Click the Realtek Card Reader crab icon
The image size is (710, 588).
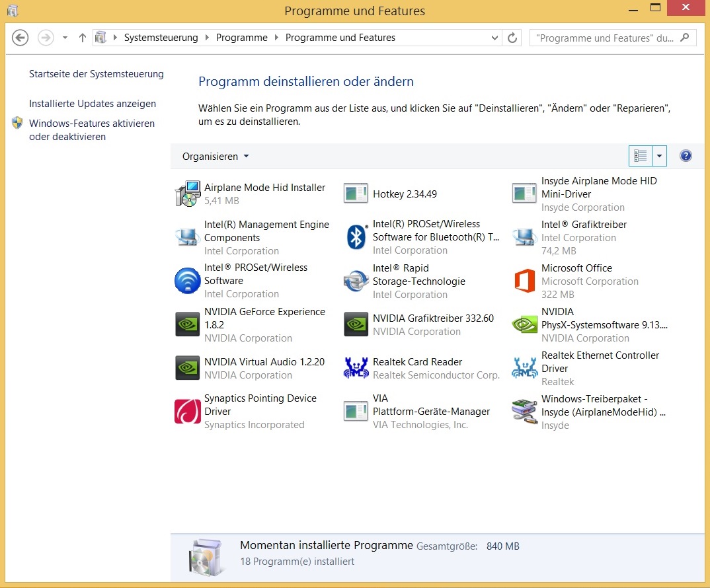click(356, 367)
